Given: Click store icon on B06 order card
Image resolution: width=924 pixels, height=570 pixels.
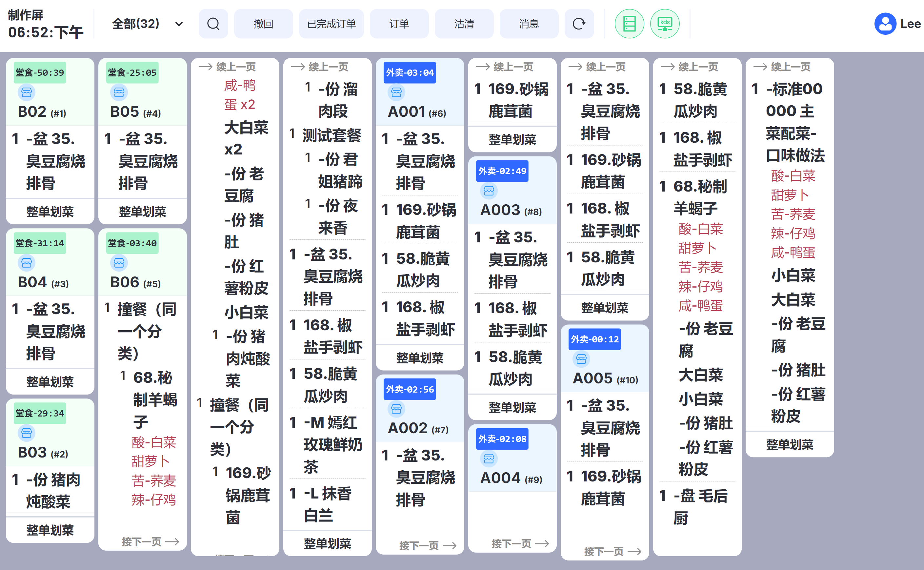Looking at the screenshot, I should (119, 263).
